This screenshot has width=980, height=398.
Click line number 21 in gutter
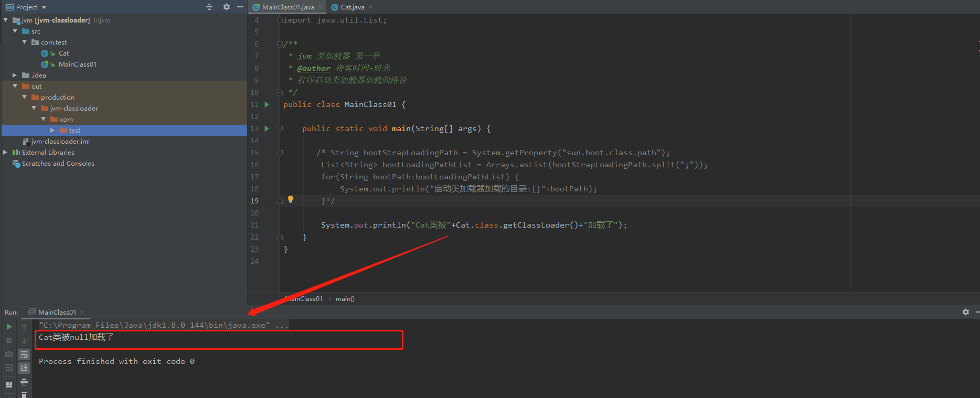coord(254,225)
